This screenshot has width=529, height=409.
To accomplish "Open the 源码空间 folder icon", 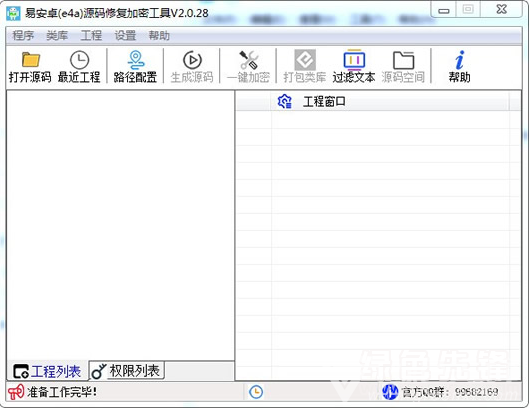I will click(x=403, y=60).
